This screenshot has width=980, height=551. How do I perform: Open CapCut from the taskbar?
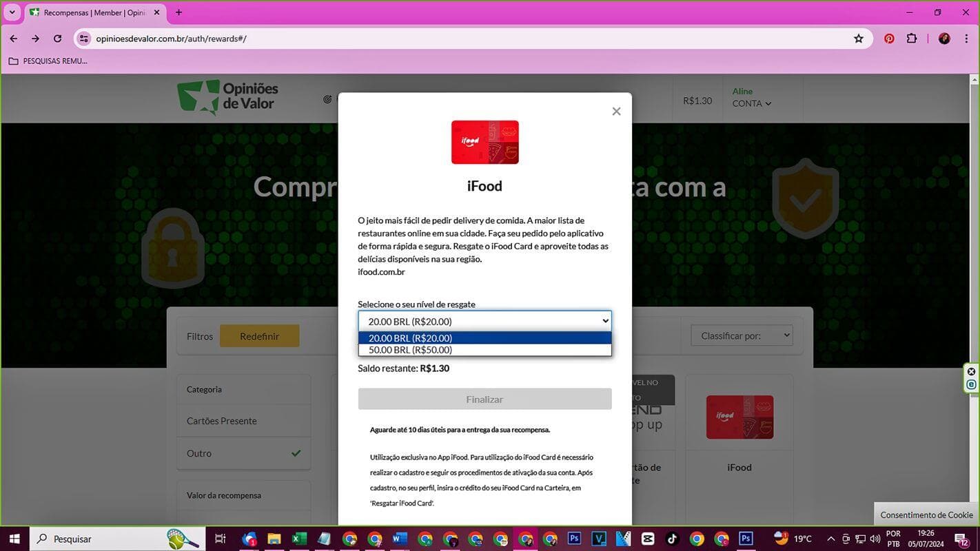[x=648, y=539]
